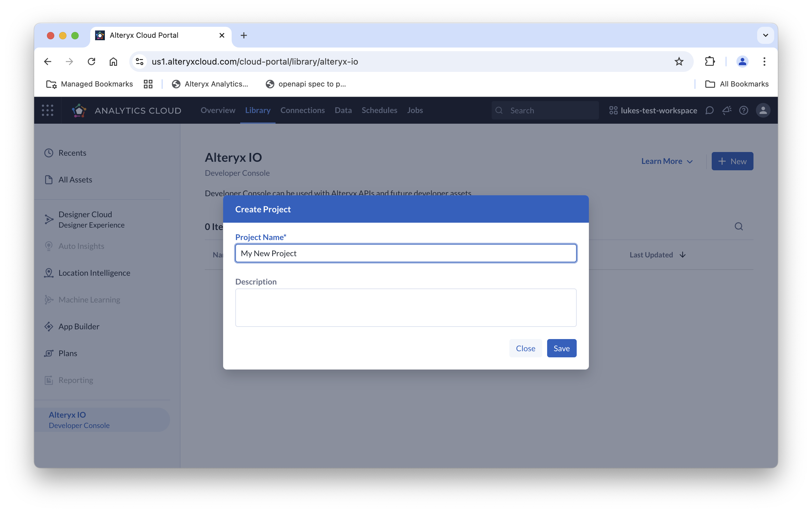The height and width of the screenshot is (513, 812).
Task: Expand the browser tab search chevron
Action: click(x=765, y=35)
